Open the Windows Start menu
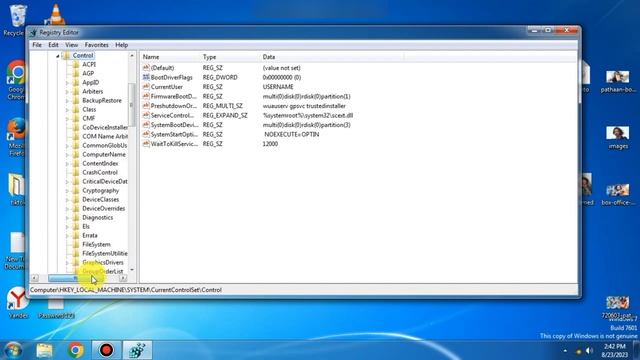The height and width of the screenshot is (360, 640). [13, 350]
